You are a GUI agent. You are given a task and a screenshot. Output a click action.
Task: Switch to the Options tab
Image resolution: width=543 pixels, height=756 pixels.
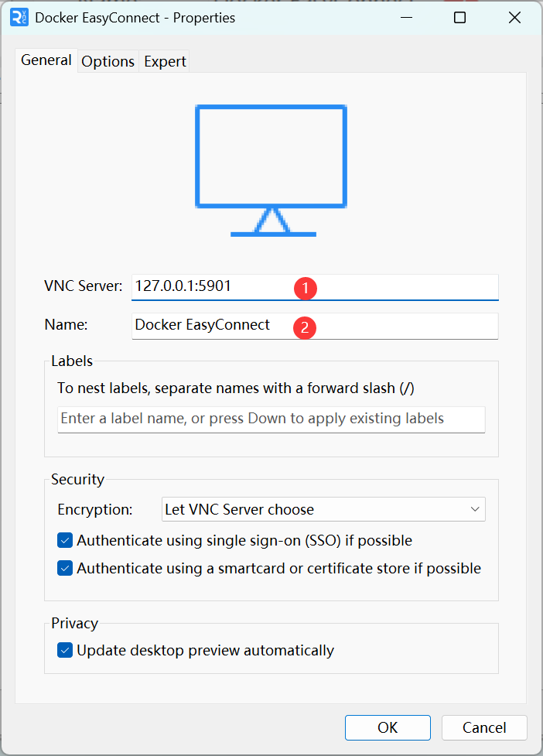(108, 61)
